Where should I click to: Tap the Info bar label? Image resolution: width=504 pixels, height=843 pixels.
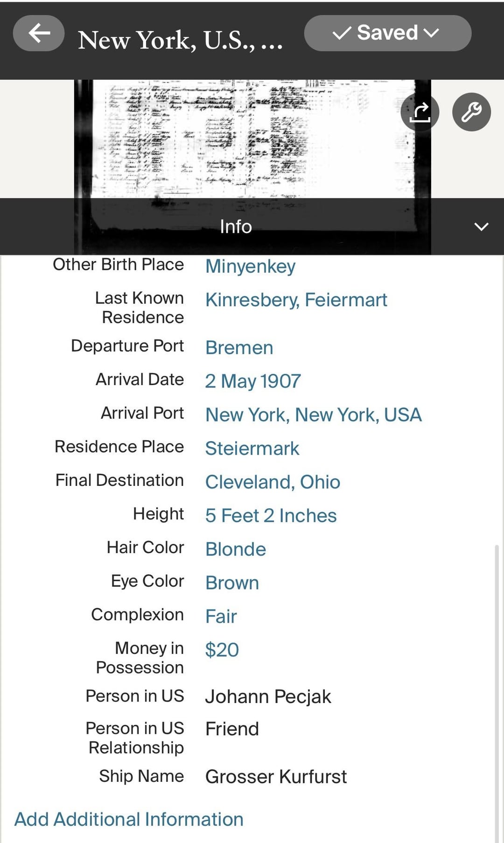point(236,227)
